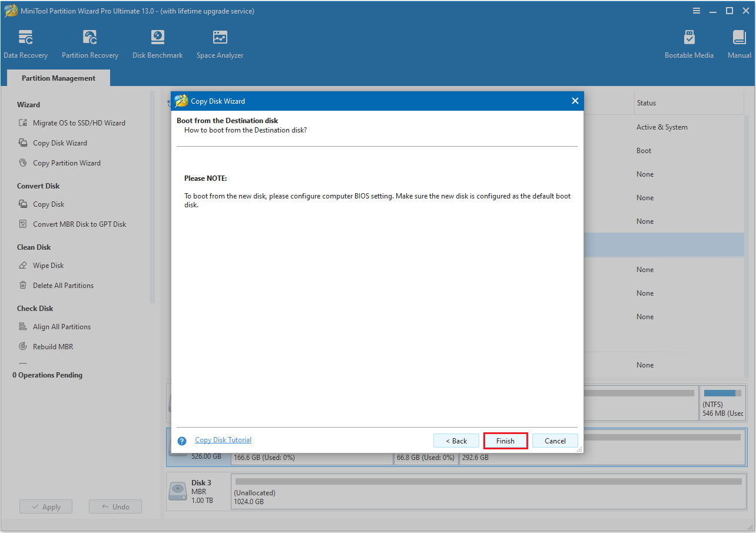Screen dimensions: 756x533
Task: Open the Copy Partition Wizard
Action: pos(67,163)
